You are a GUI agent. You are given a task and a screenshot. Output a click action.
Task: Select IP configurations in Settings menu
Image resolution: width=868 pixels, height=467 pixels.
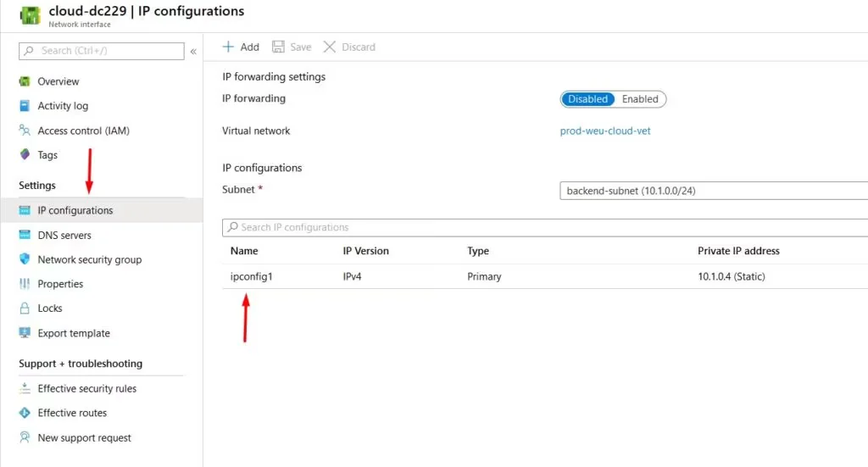tap(75, 210)
